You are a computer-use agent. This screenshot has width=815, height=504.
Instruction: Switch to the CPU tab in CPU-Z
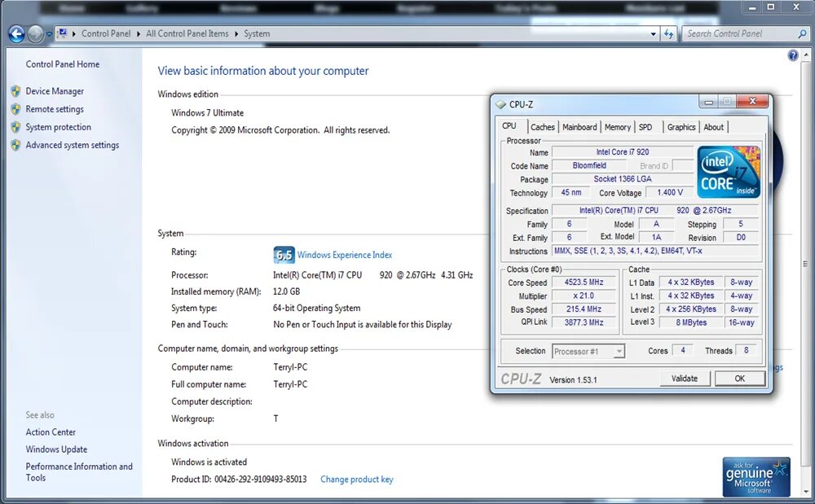[x=509, y=126]
